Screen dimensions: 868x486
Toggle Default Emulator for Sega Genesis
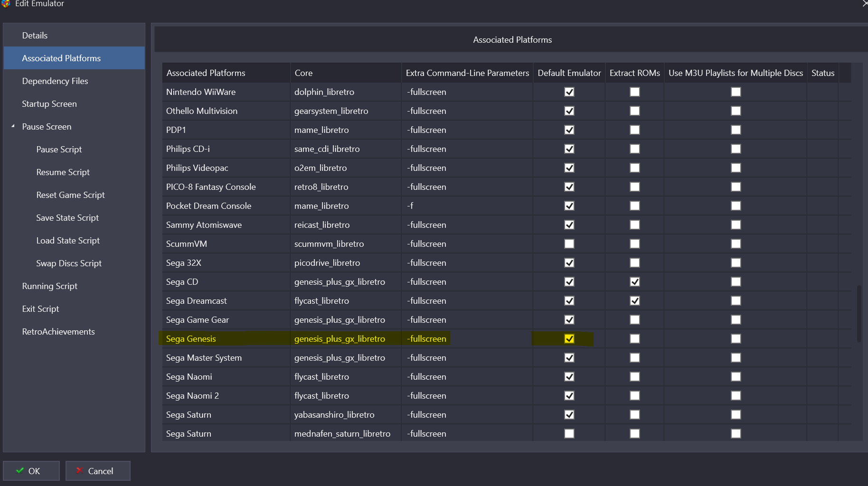pyautogui.click(x=569, y=339)
